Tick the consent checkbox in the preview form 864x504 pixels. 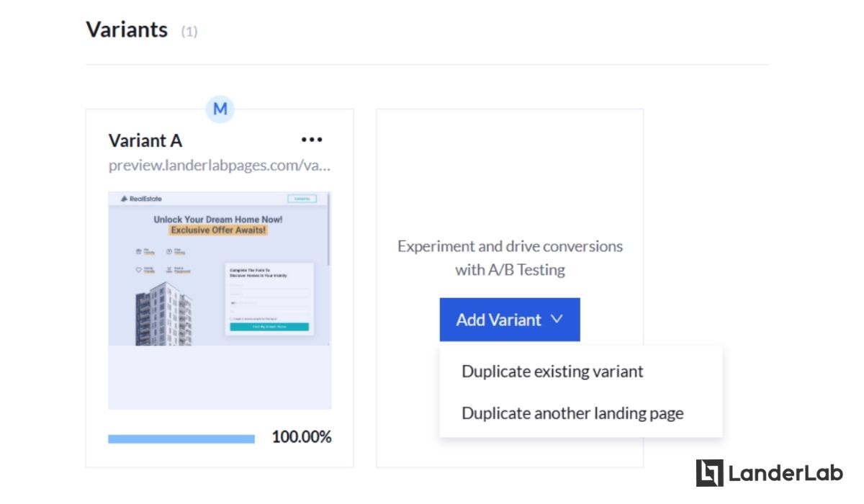tap(231, 318)
